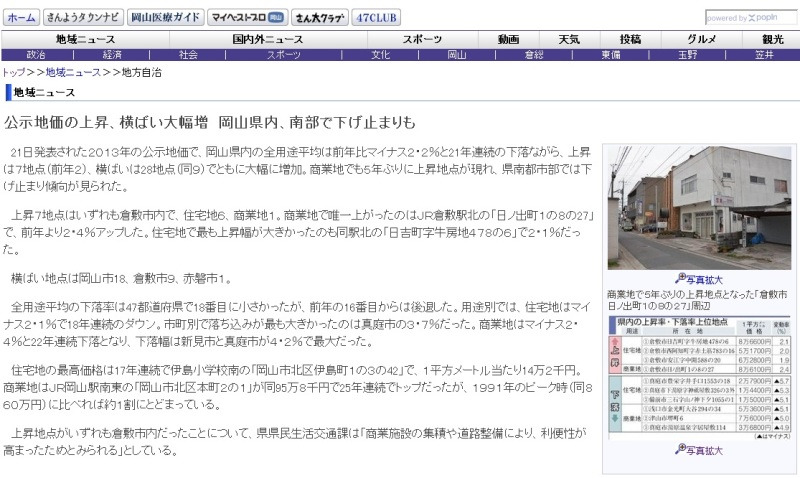Open the 天気 tab
This screenshot has height=478, width=800.
coord(569,39)
